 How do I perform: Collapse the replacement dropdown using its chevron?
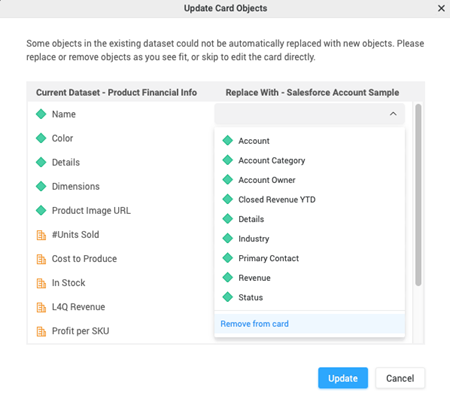click(x=393, y=114)
